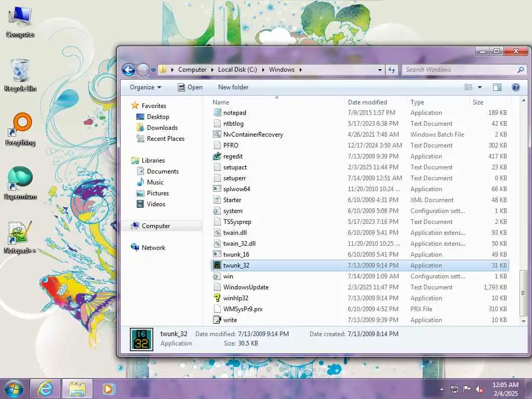Click the splwow64 application icon
This screenshot has height=399, width=532.
coord(217,189)
